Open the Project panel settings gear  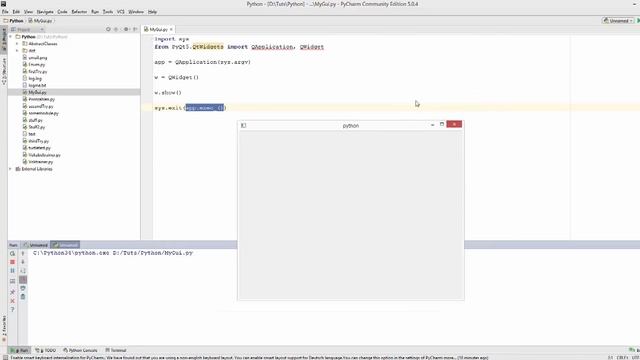pos(126,29)
